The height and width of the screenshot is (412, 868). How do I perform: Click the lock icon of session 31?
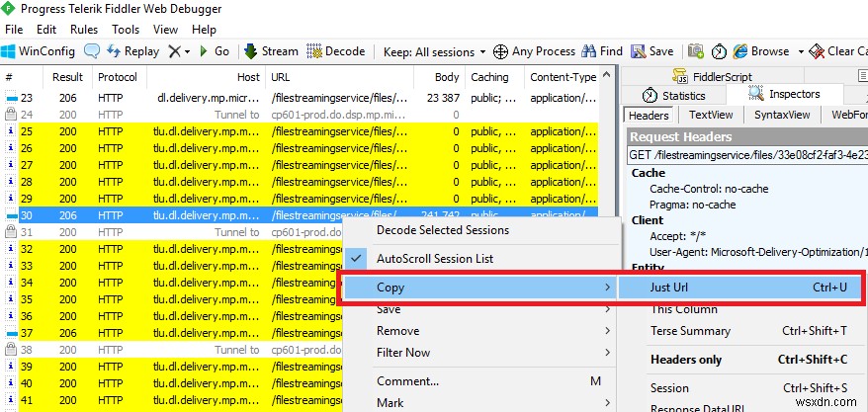(10, 232)
